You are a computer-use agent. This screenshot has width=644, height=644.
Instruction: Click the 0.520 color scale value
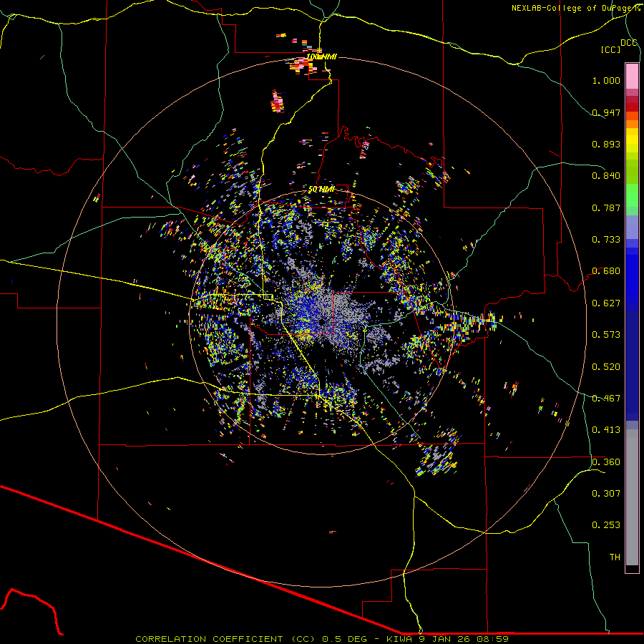click(606, 366)
